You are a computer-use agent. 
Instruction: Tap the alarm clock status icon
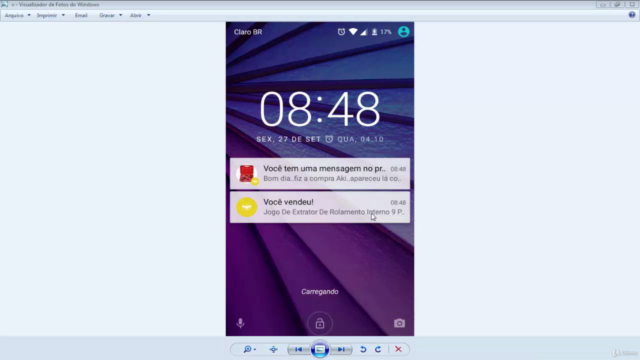point(341,32)
